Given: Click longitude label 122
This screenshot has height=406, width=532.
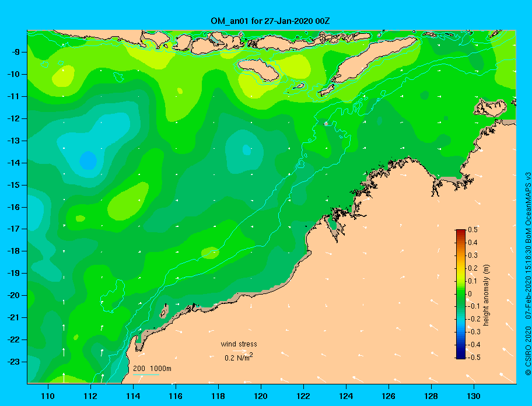Looking at the screenshot, I should pyautogui.click(x=303, y=396).
